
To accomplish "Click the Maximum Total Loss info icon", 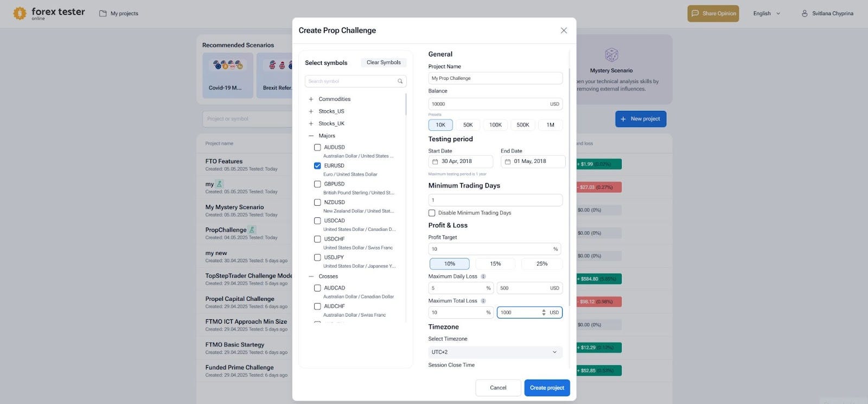I will click(483, 301).
